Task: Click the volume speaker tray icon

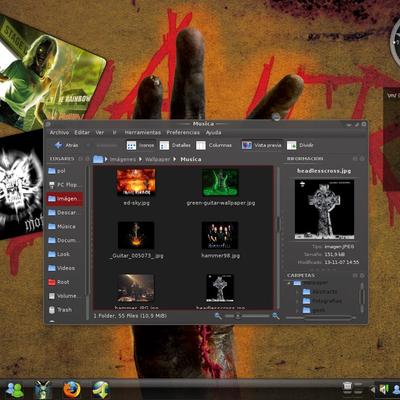Action: pyautogui.click(x=384, y=389)
